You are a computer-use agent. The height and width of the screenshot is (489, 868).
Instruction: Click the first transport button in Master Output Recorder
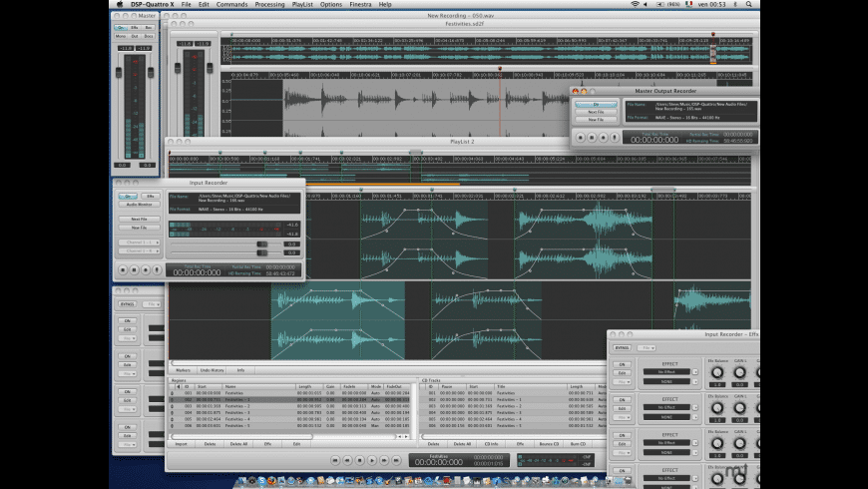[x=582, y=136]
